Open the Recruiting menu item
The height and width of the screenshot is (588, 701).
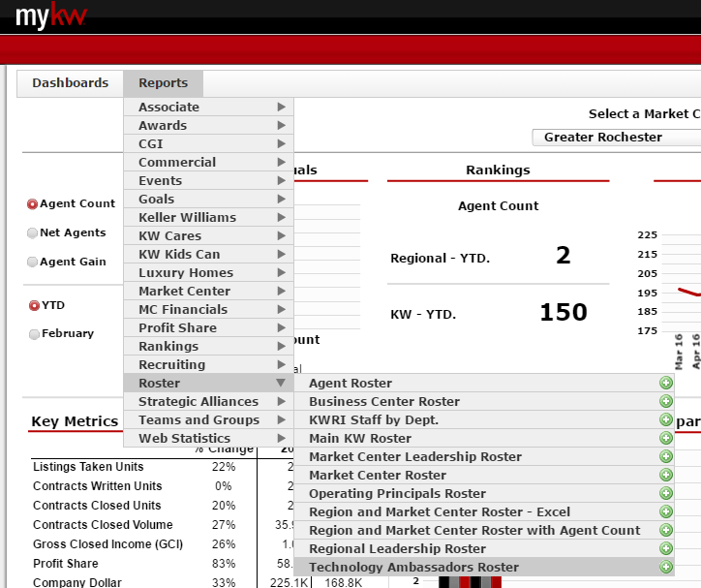click(208, 364)
